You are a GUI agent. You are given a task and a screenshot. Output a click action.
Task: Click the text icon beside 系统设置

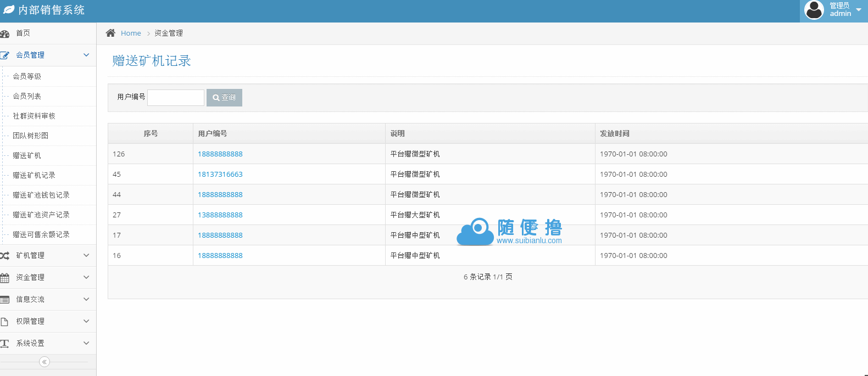[5, 344]
